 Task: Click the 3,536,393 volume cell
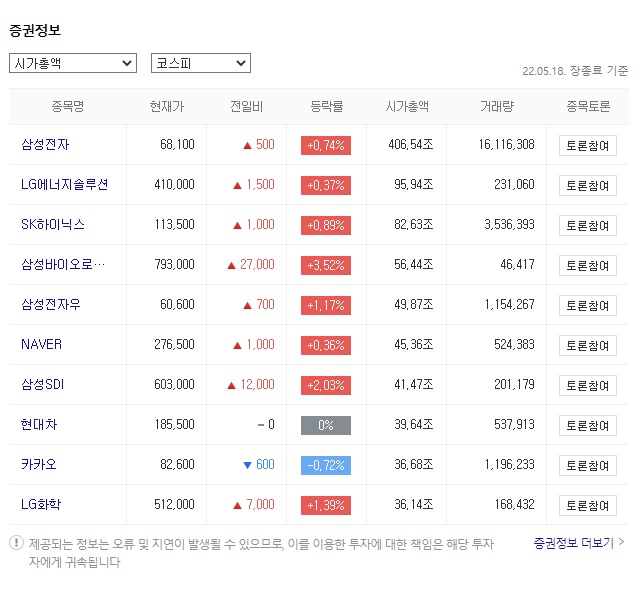coord(509,224)
